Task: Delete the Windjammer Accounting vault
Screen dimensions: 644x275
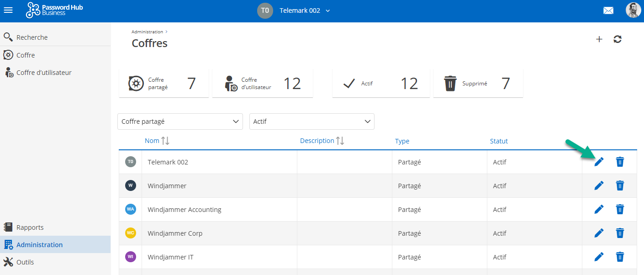Action: pos(620,209)
